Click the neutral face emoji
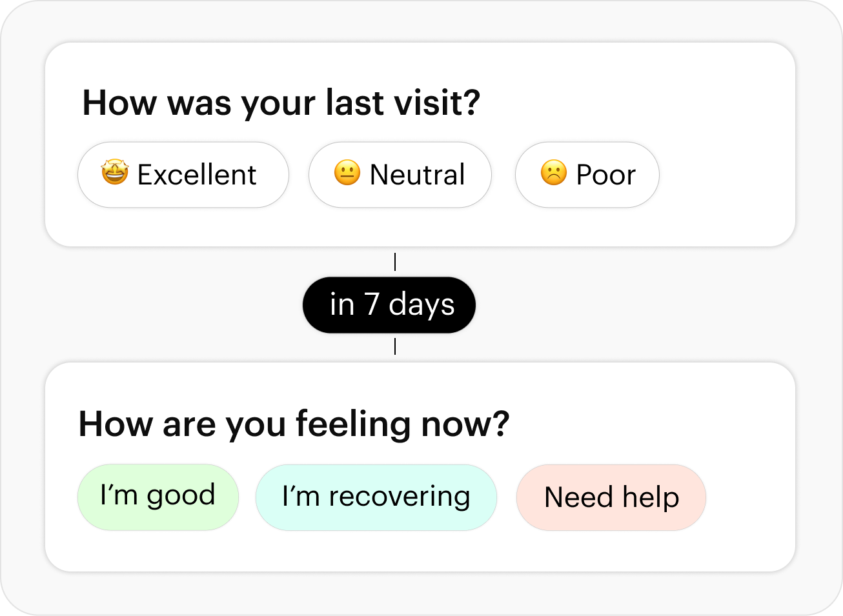Viewport: 843px width, 616px height. 347,173
